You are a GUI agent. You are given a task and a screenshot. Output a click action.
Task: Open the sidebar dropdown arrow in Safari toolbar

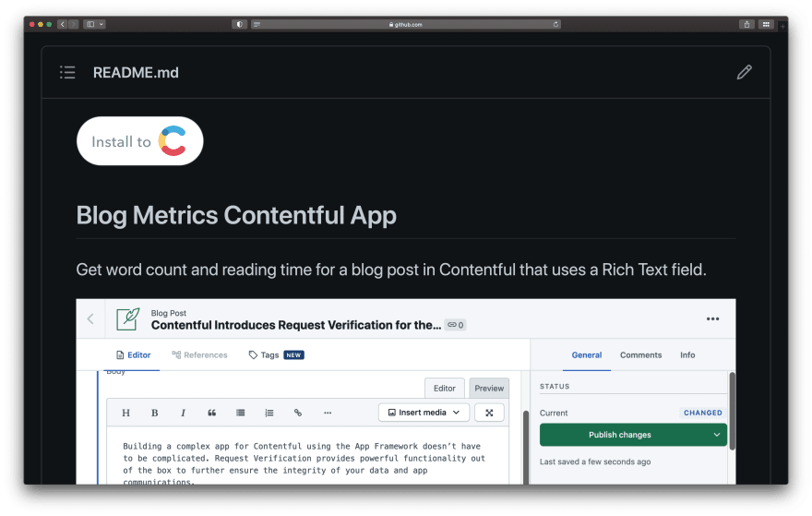101,24
